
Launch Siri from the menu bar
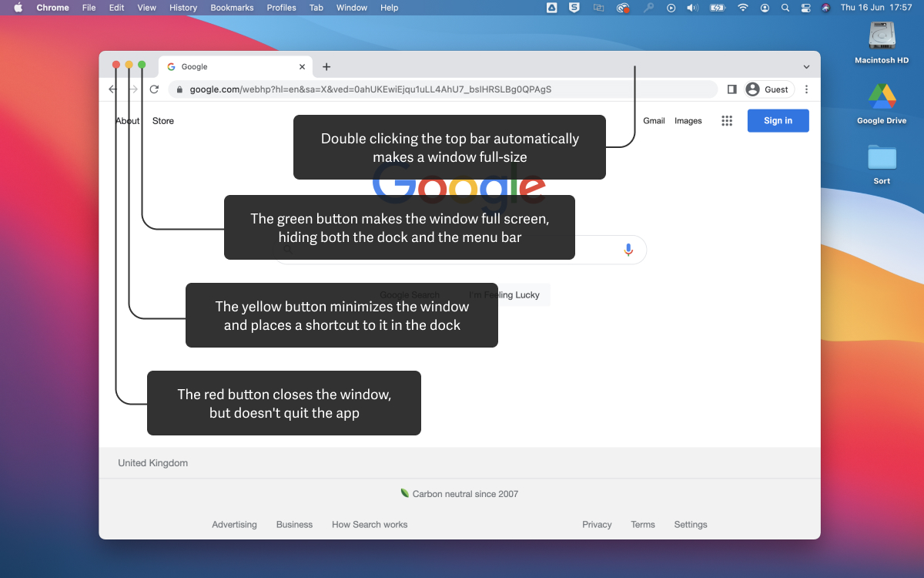(826, 8)
